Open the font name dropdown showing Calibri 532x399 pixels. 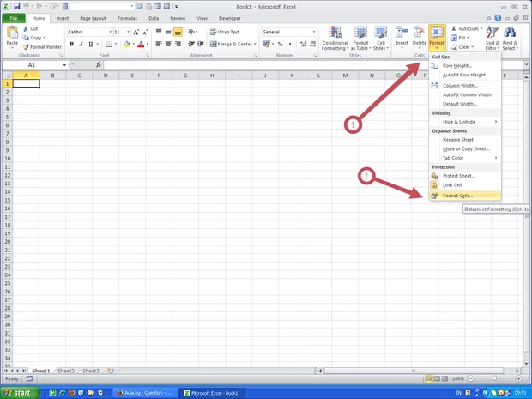point(88,32)
